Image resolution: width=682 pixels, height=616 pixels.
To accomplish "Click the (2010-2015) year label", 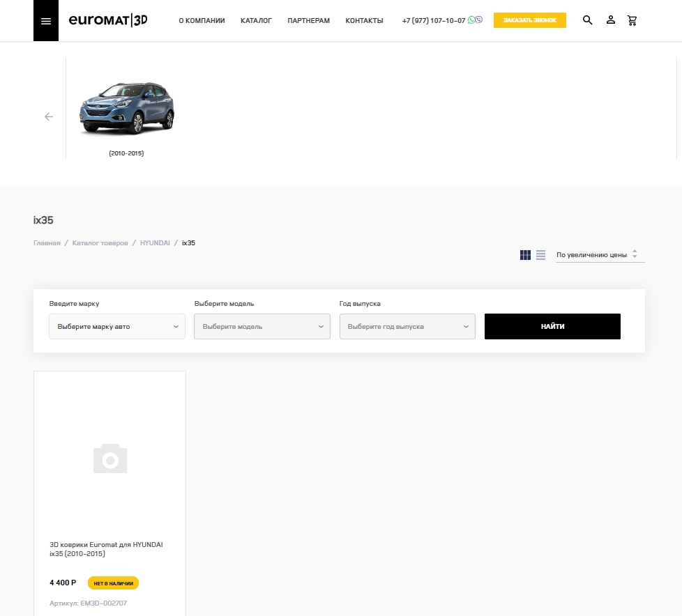I will [x=126, y=153].
